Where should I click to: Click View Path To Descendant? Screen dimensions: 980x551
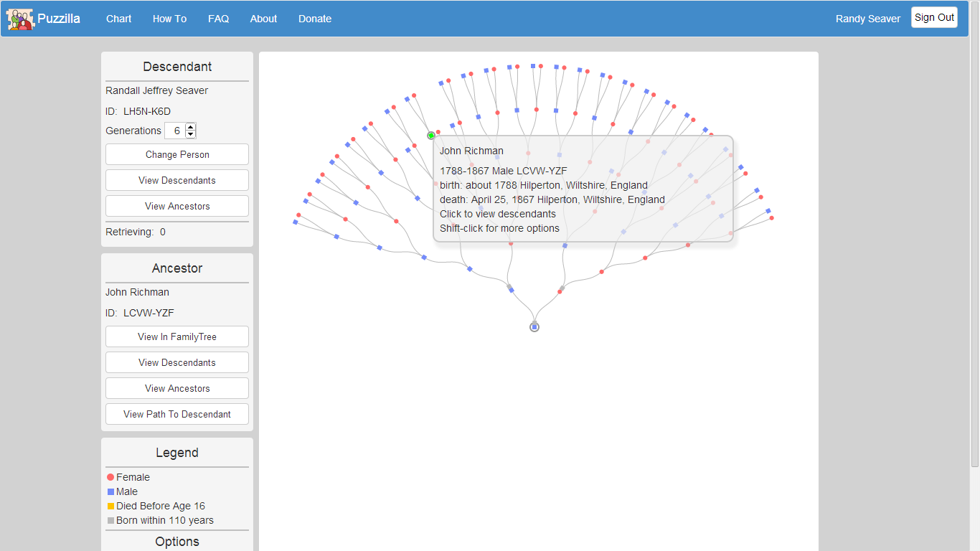pos(176,414)
